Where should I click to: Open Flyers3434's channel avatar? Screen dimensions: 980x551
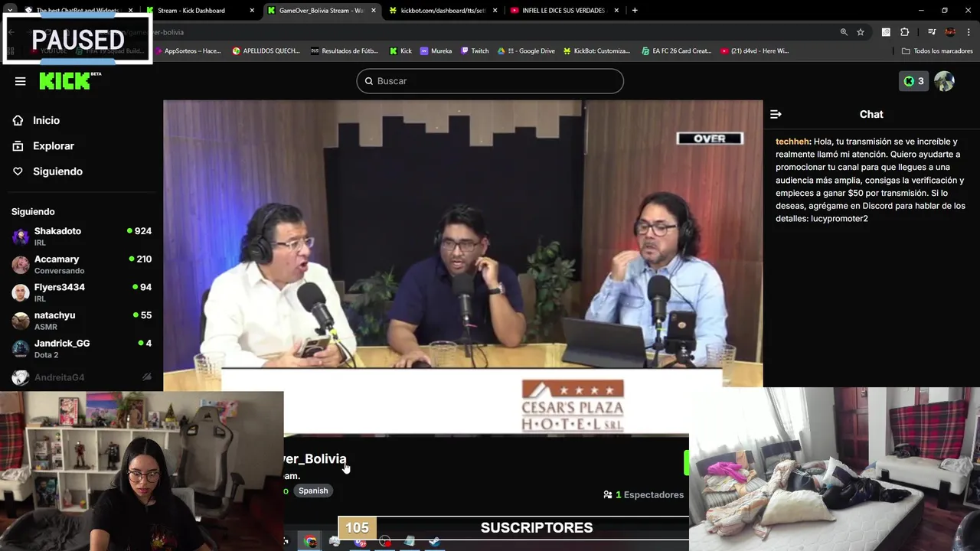21,292
